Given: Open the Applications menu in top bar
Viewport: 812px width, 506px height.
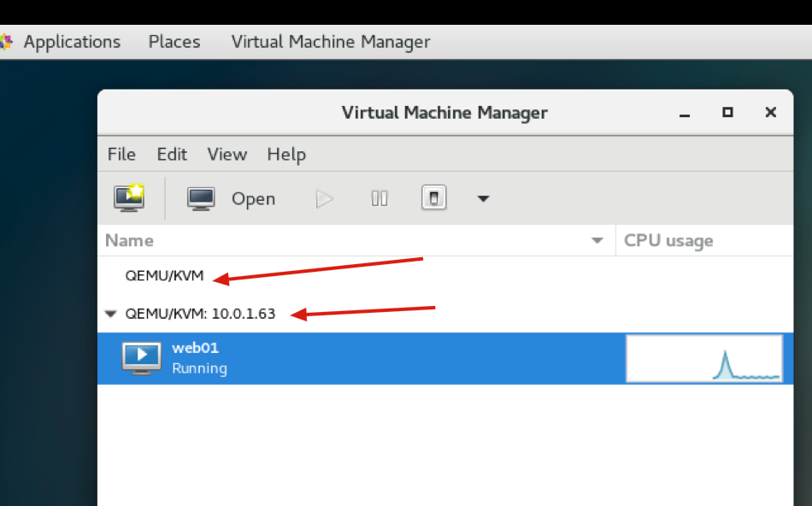Looking at the screenshot, I should [x=72, y=41].
